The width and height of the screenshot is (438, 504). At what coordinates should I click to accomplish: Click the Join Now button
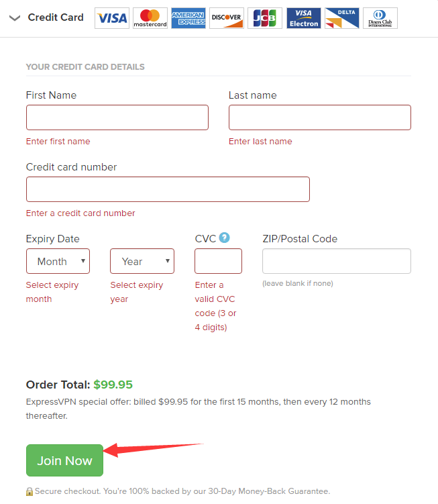[x=64, y=460]
